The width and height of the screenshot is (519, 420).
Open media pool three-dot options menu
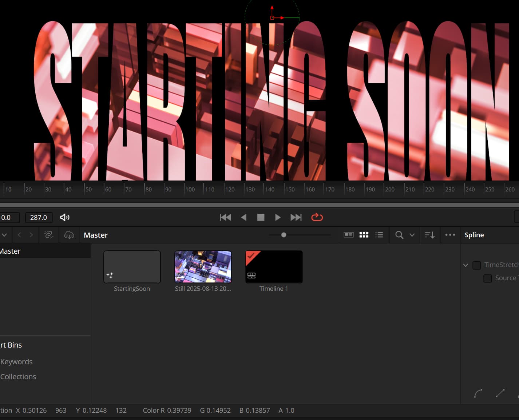[450, 235]
